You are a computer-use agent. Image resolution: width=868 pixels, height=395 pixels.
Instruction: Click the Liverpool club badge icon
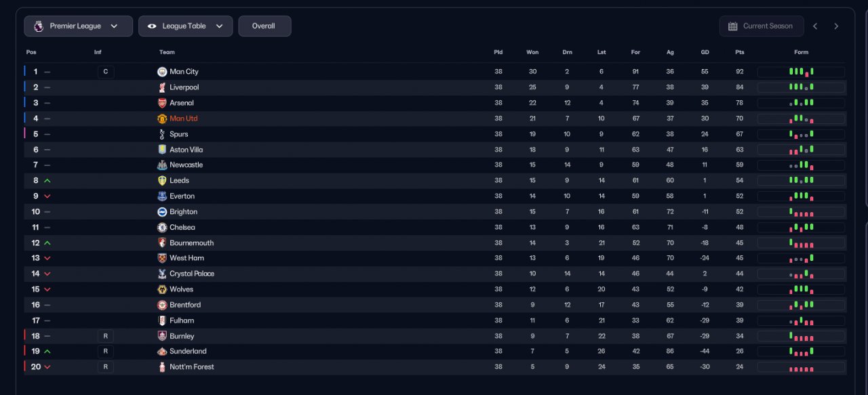point(162,87)
